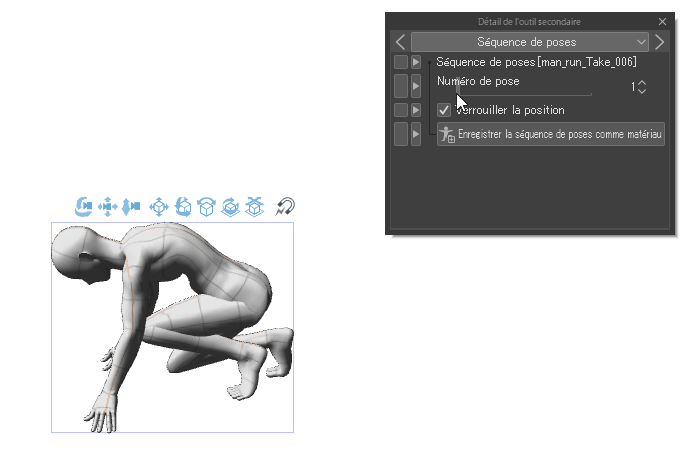Open the Séquence de poses category dropdown
Image resolution: width=680 pixels, height=450 pixels.
(530, 42)
